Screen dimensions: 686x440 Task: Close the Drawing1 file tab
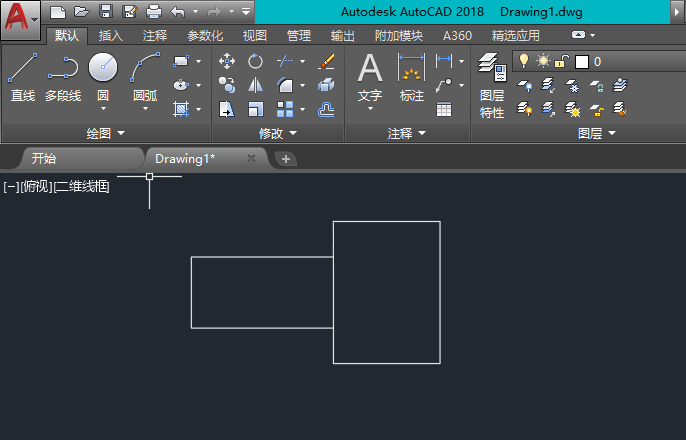point(251,158)
